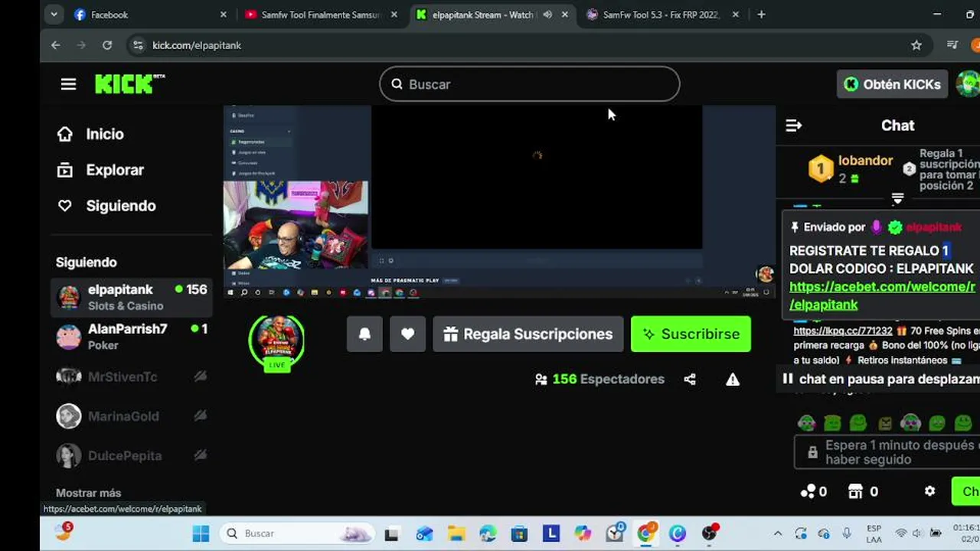Click the green Suscribirse button
980x551 pixels.
691,334
